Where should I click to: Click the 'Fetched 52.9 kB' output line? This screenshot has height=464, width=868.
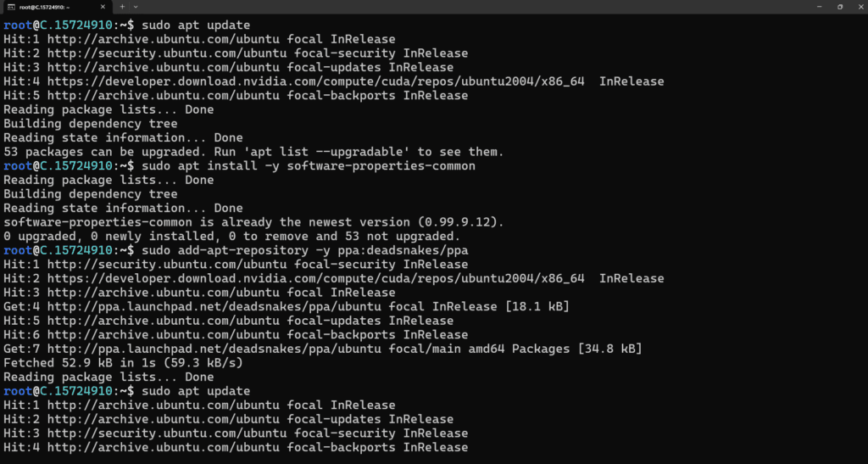[x=123, y=362]
